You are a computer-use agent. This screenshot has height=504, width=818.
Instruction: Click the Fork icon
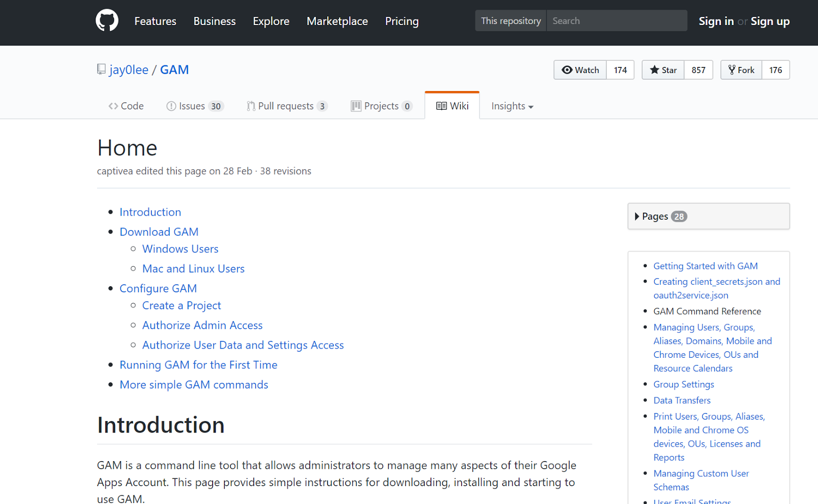[x=732, y=70]
